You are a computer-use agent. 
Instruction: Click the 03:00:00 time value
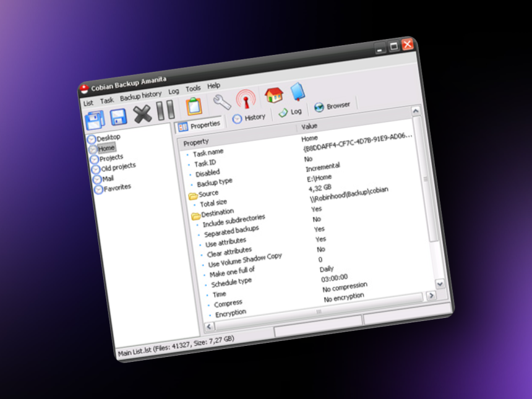[335, 278]
